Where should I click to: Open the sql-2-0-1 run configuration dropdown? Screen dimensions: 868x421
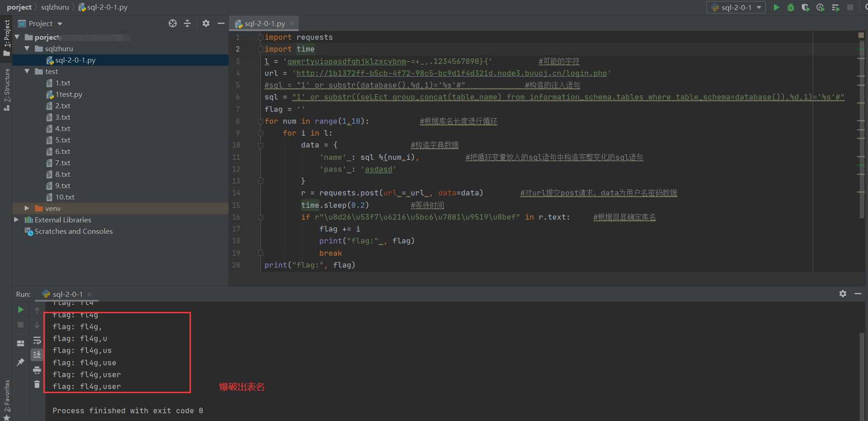point(736,7)
